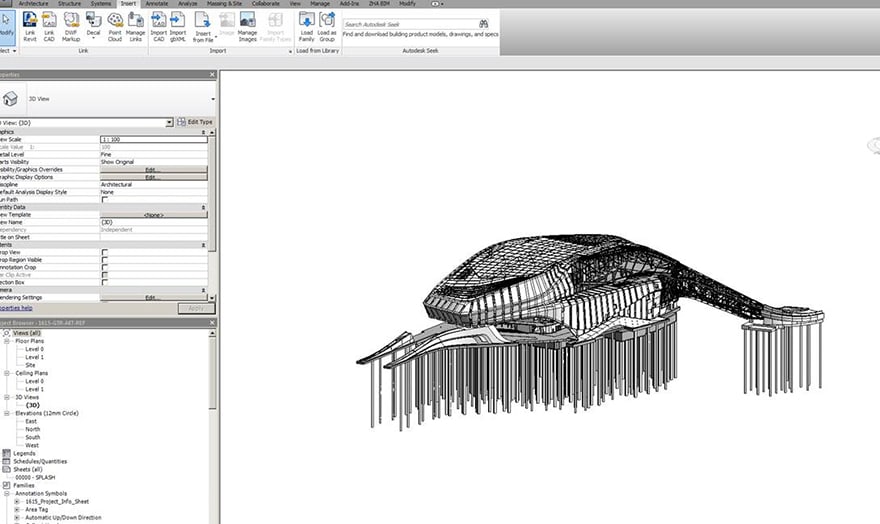
Task: Expand the Area Tag family node
Action: tap(17, 509)
